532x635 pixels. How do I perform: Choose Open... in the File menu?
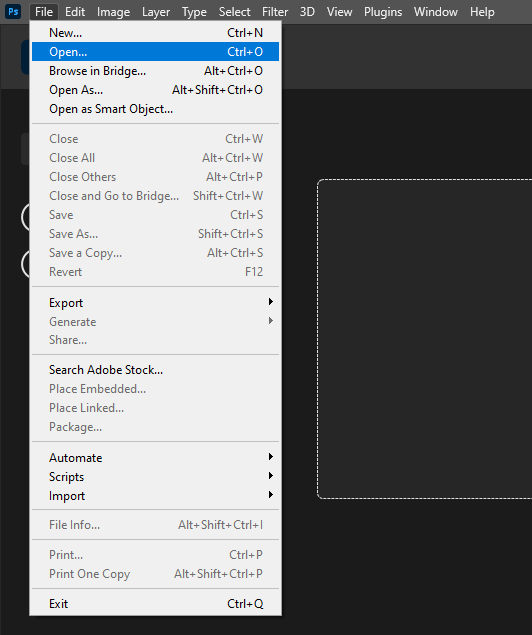pos(155,52)
